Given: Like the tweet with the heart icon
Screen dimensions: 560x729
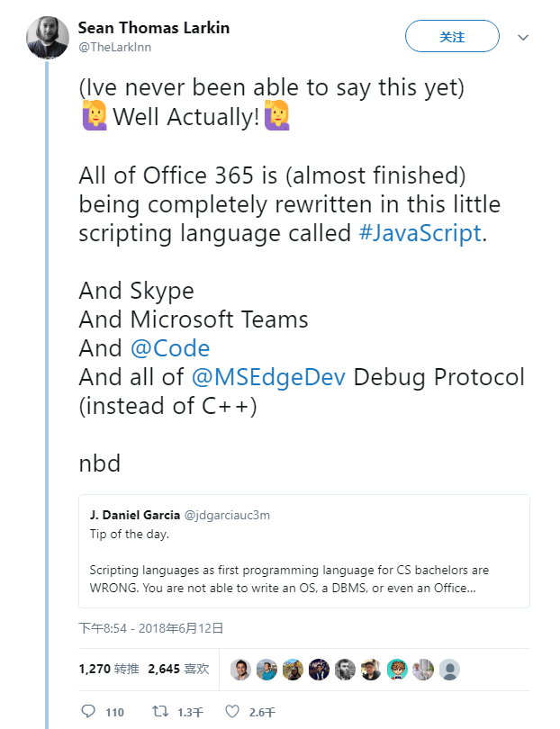Looking at the screenshot, I should point(232,711).
